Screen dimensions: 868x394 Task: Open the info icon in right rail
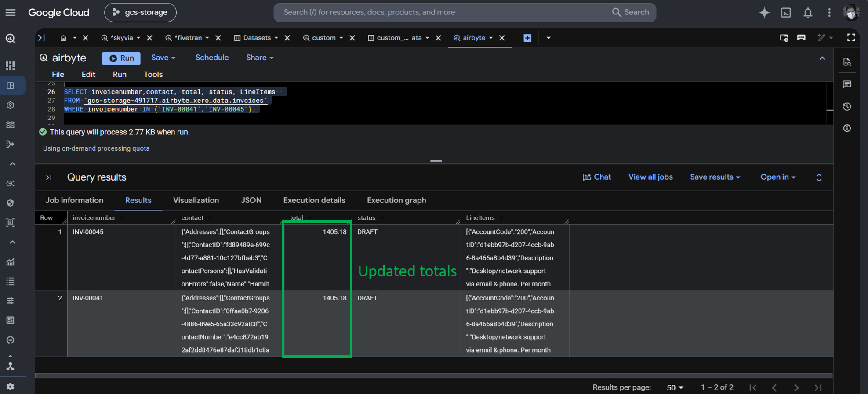[847, 128]
